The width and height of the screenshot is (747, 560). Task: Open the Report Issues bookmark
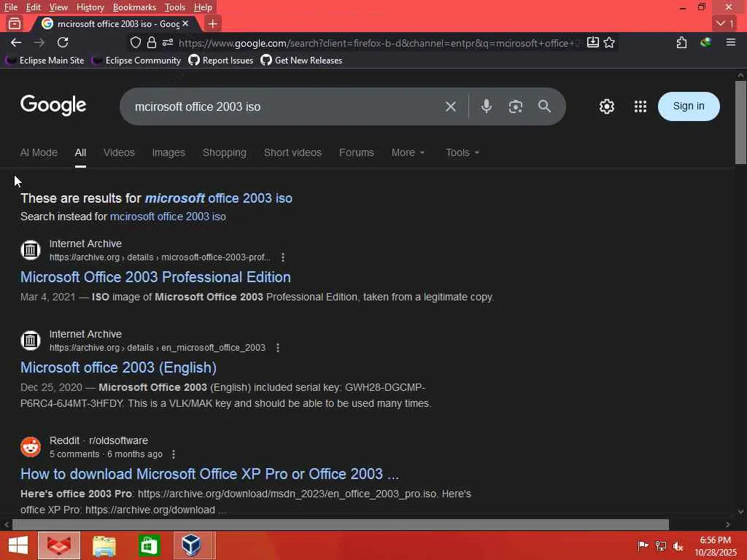(221, 61)
